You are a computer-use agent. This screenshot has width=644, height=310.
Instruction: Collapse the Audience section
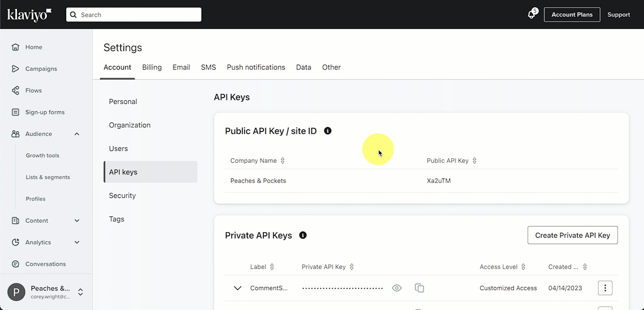coord(77,134)
